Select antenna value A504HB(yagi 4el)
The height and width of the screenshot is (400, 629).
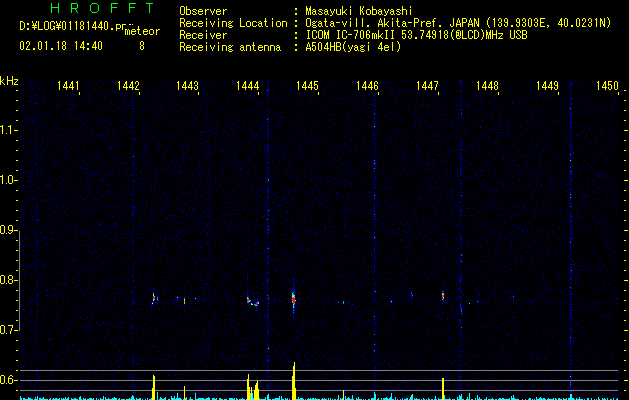(x=353, y=47)
